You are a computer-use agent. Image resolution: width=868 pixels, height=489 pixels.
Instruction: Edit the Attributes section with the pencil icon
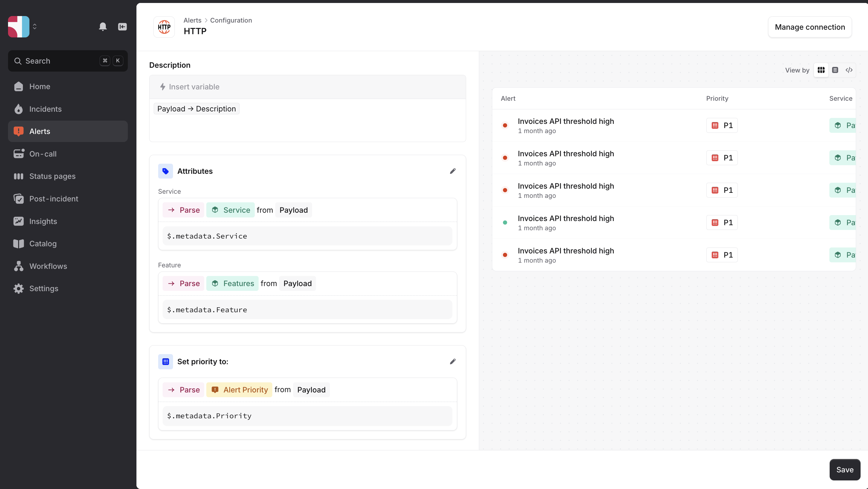click(452, 171)
